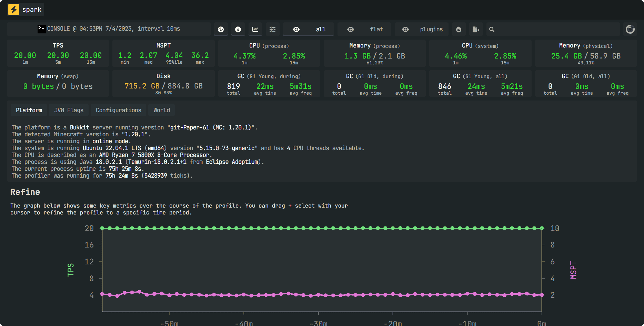The height and width of the screenshot is (326, 644).
Task: Click the console terminal icon
Action: [41, 29]
